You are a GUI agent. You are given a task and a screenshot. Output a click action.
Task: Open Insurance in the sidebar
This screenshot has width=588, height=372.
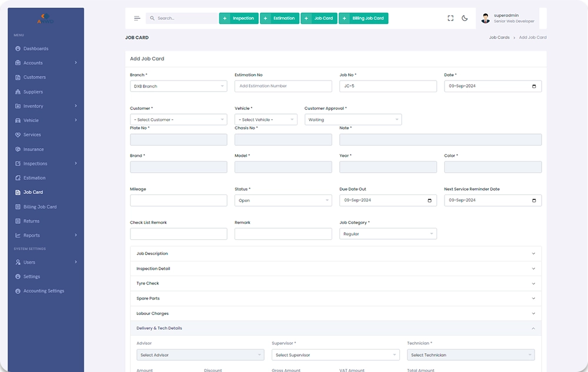click(x=33, y=149)
